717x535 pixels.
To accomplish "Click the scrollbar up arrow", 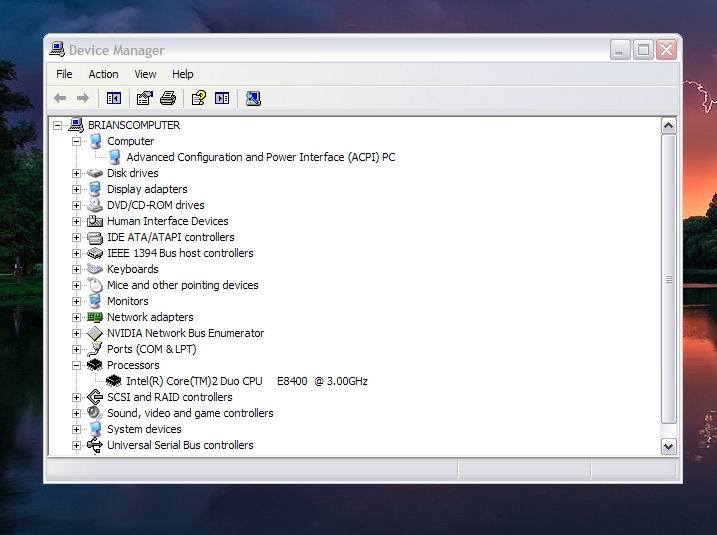I will 669,125.
